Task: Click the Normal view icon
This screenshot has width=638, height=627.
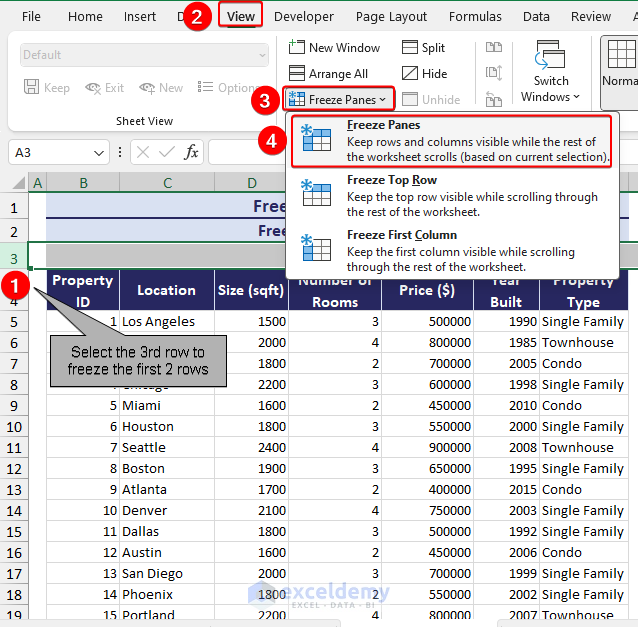Action: click(621, 55)
